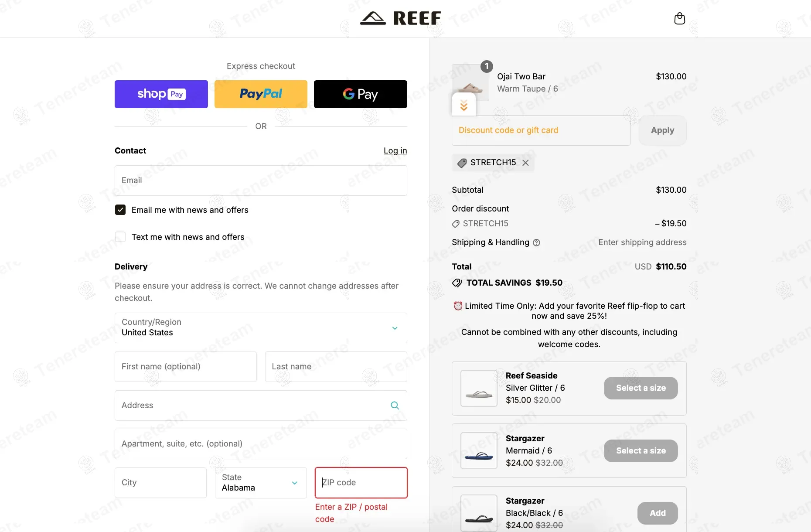
Task: Open the State dropdown showing Alabama
Action: click(x=261, y=483)
